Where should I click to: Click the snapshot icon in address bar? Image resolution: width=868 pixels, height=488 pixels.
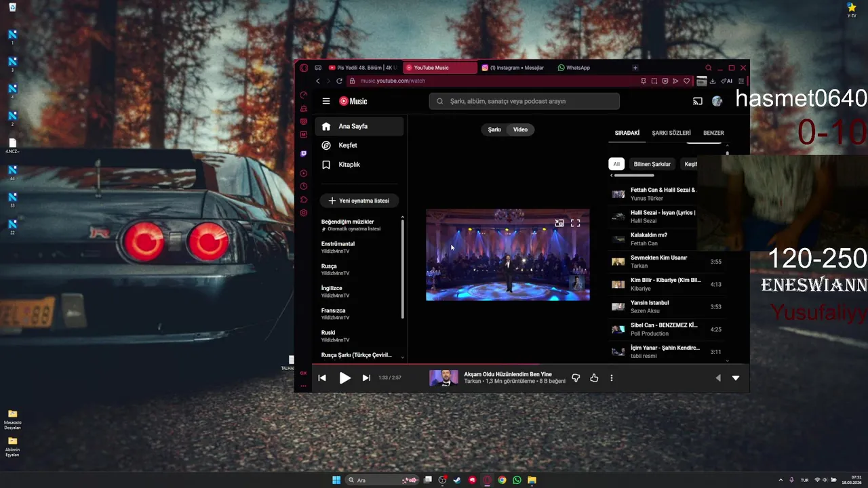click(654, 81)
